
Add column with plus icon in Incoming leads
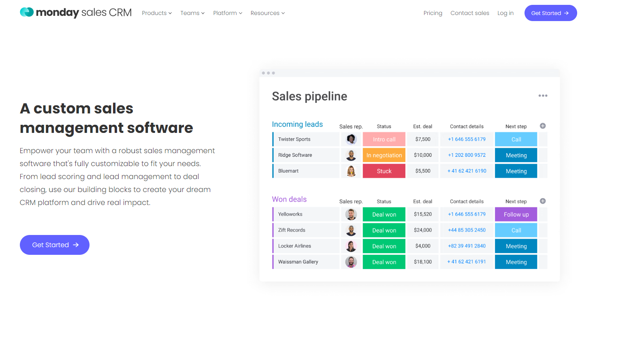(543, 126)
